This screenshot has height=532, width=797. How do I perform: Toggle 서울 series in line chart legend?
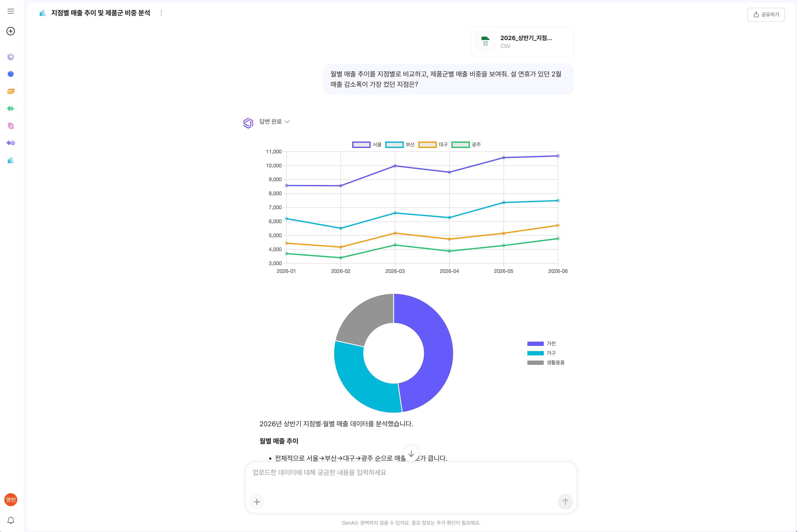[x=367, y=145]
